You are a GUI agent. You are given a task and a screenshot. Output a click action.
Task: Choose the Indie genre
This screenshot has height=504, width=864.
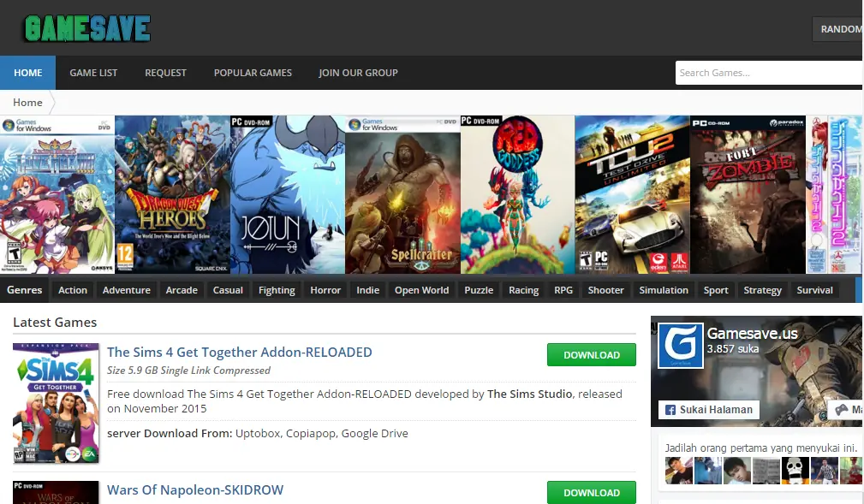(x=367, y=290)
